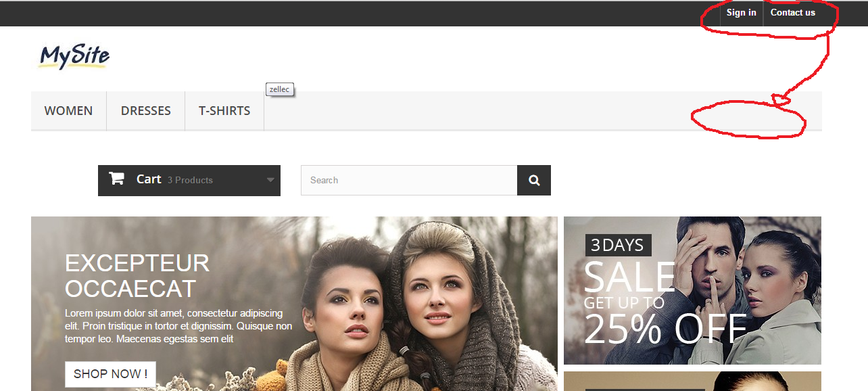
Task: Click the 'EXCEPTEUR OCCAECAT' heading
Action: (x=137, y=275)
